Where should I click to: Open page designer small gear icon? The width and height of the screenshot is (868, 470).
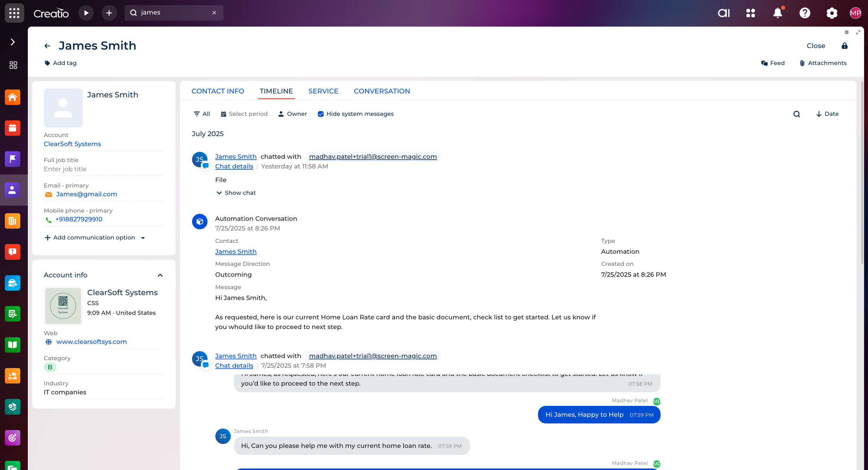[x=847, y=32]
